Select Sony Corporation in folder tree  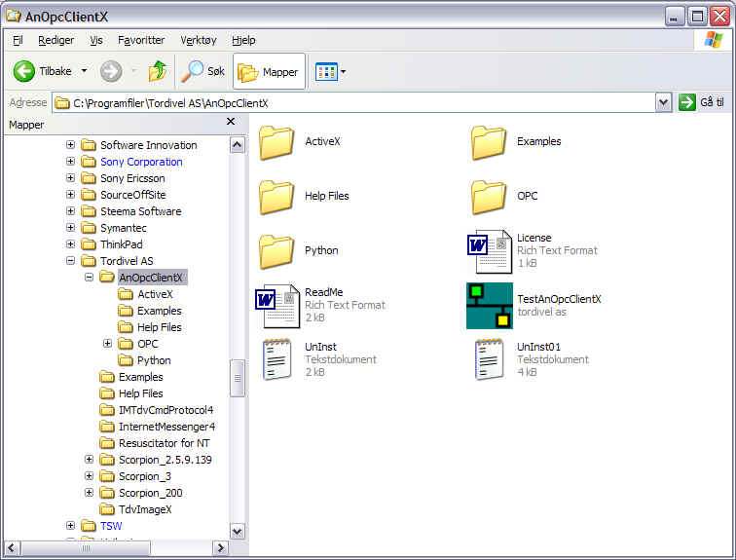141,162
